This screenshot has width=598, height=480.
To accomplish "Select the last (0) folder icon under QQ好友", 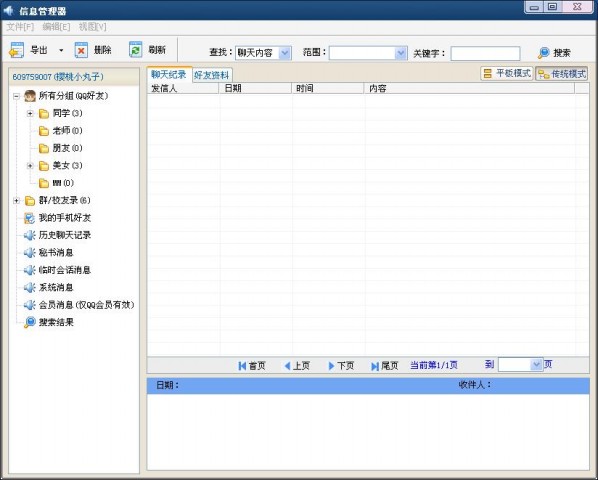I will pyautogui.click(x=44, y=183).
